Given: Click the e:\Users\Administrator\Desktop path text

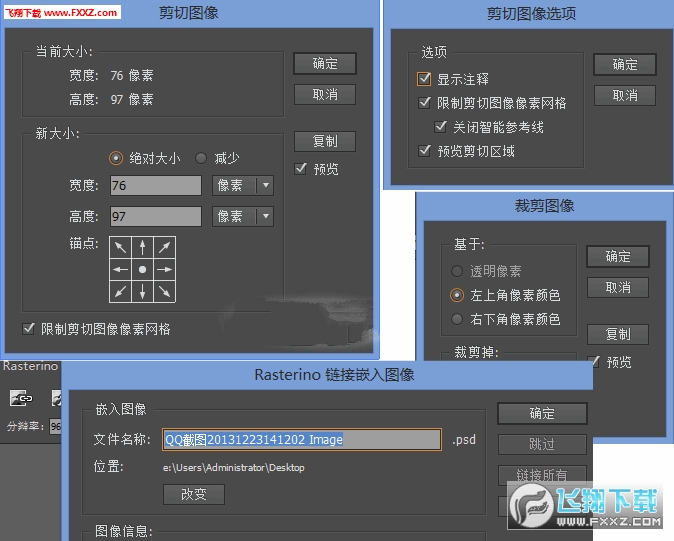Looking at the screenshot, I should 233,468.
